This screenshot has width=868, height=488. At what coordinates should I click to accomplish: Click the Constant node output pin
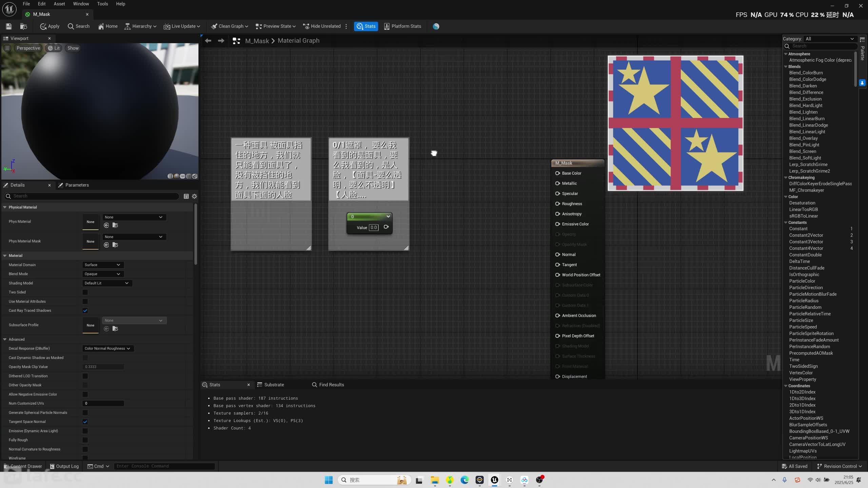coord(386,227)
